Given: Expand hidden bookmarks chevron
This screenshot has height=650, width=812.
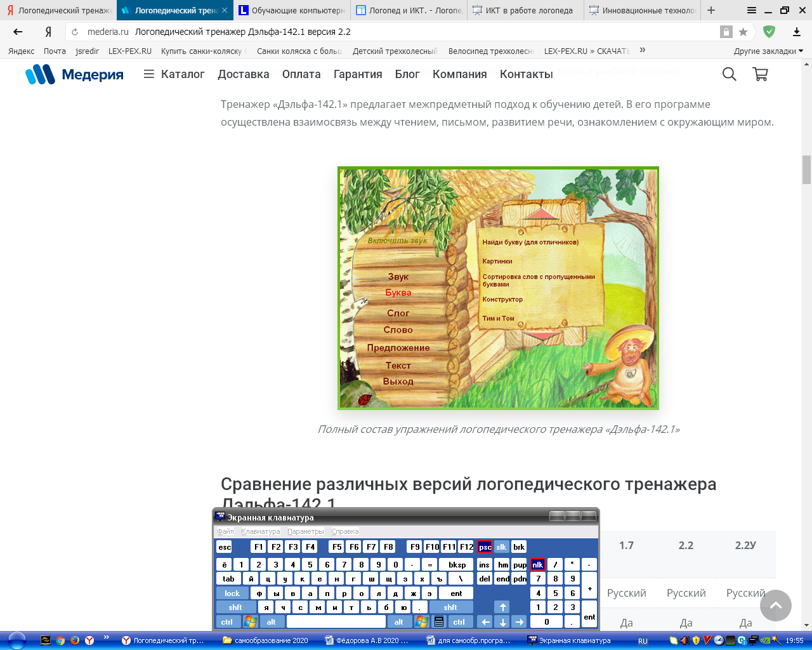Looking at the screenshot, I should click(x=643, y=50).
